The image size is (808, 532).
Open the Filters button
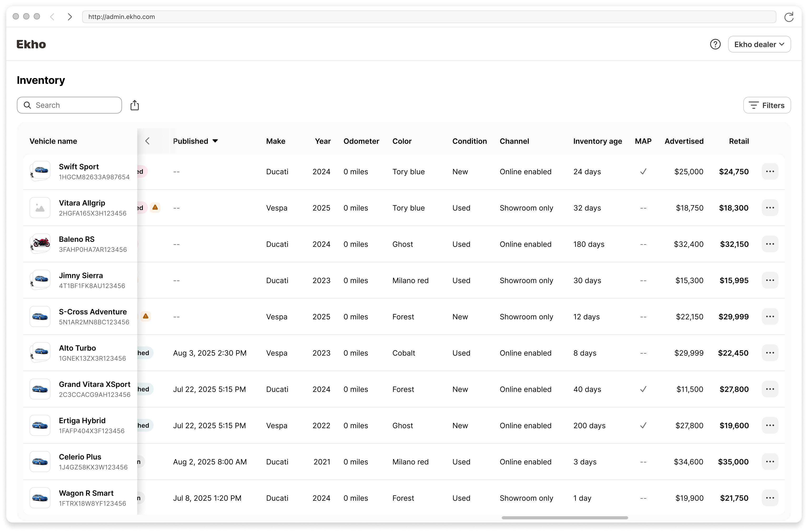(x=767, y=105)
